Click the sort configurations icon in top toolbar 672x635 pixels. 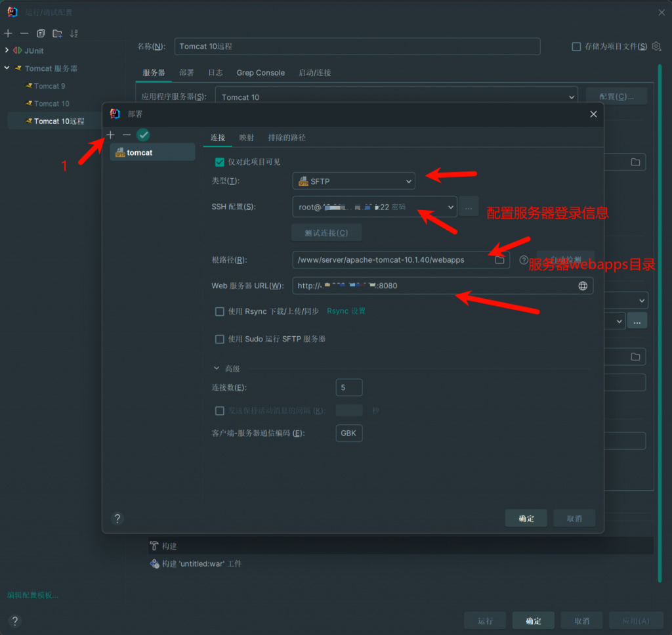[x=73, y=33]
